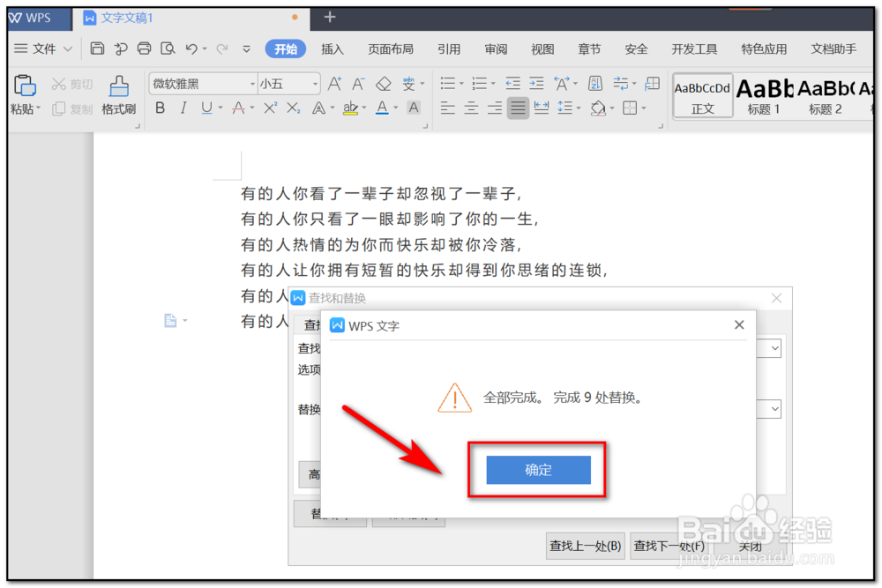Screen dimensions: 882x588
Task: Open the 引用 ribbon tab
Action: coord(449,49)
